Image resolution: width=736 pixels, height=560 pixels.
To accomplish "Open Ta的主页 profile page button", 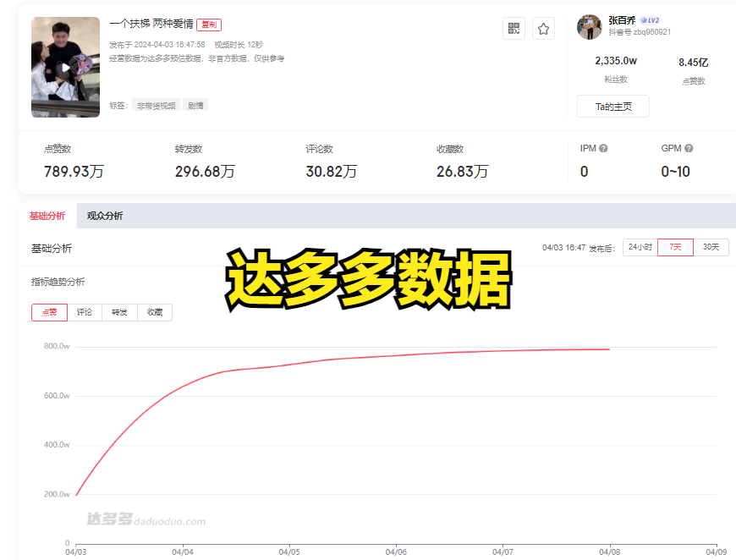I will 612,107.
